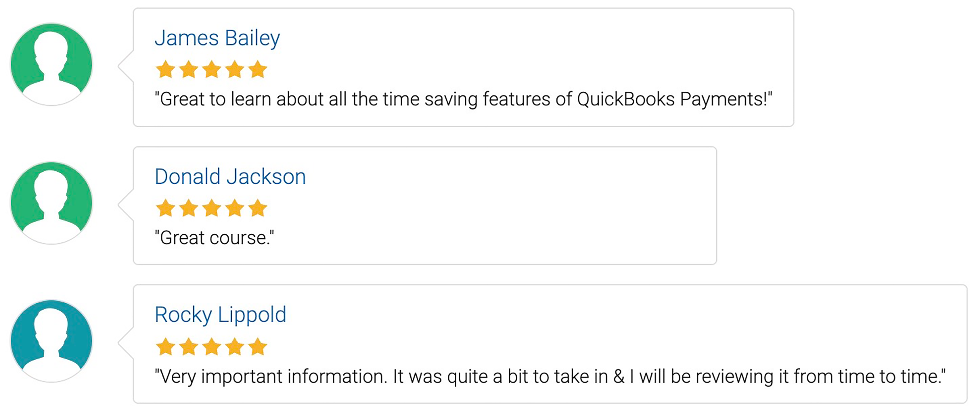The height and width of the screenshot is (414, 980).
Task: Open James Bailey's reviewer name link
Action: click(217, 39)
